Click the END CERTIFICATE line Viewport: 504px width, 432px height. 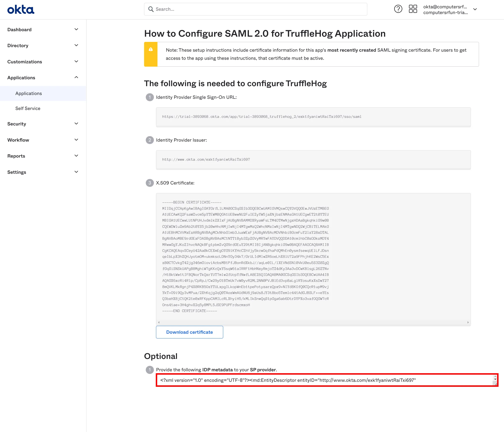click(x=190, y=311)
